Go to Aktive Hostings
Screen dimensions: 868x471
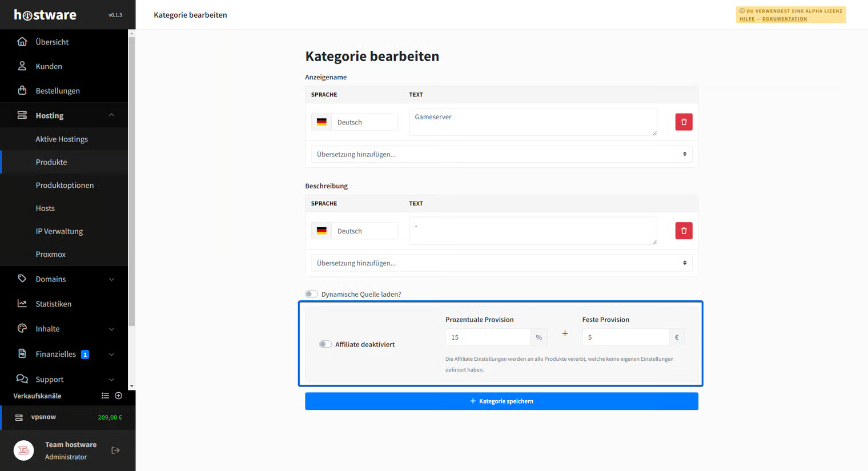pyautogui.click(x=62, y=139)
